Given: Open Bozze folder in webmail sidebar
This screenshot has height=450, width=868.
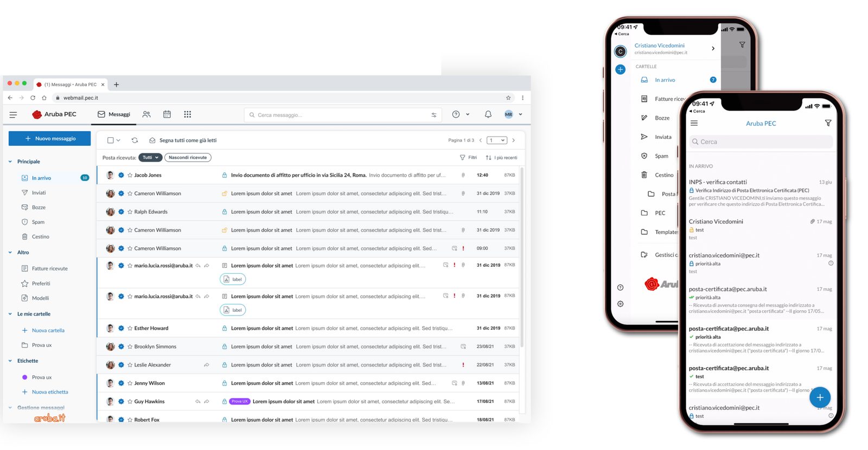Looking at the screenshot, I should (x=39, y=208).
